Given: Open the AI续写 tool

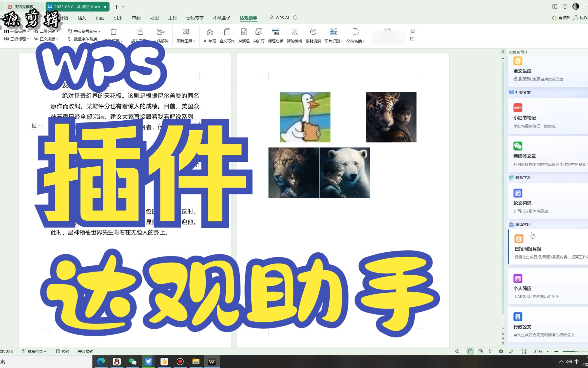Looking at the screenshot, I should [210, 36].
